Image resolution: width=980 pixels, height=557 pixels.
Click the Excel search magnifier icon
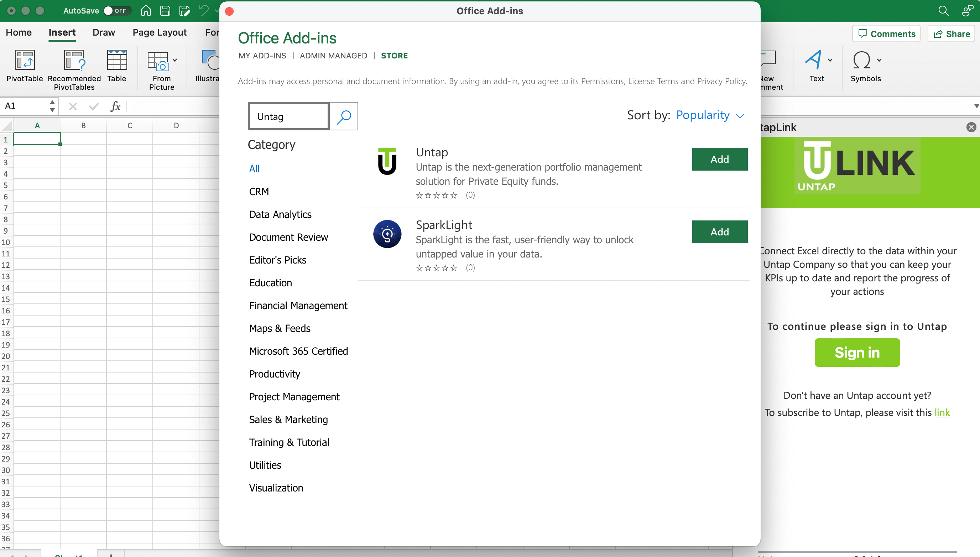tap(943, 11)
